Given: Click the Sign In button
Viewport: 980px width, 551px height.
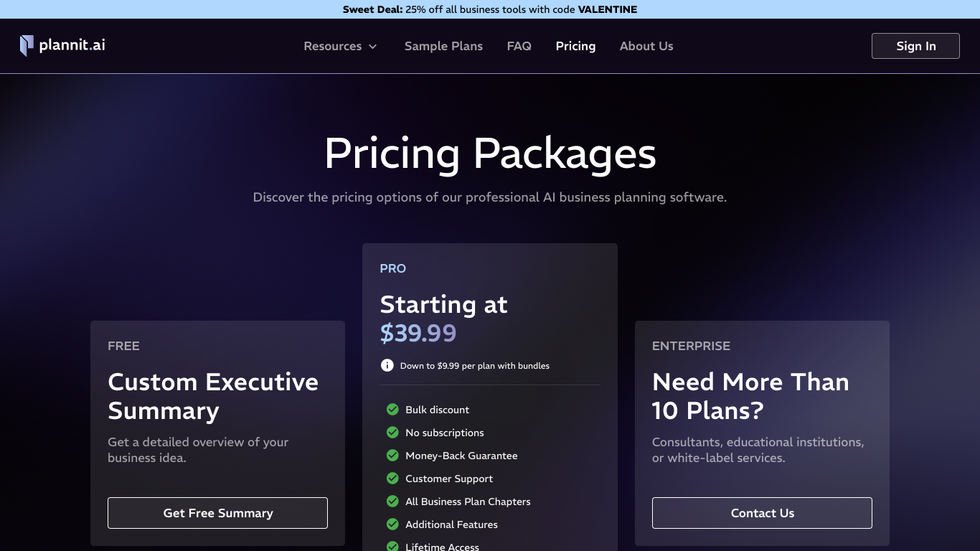Looking at the screenshot, I should (915, 46).
